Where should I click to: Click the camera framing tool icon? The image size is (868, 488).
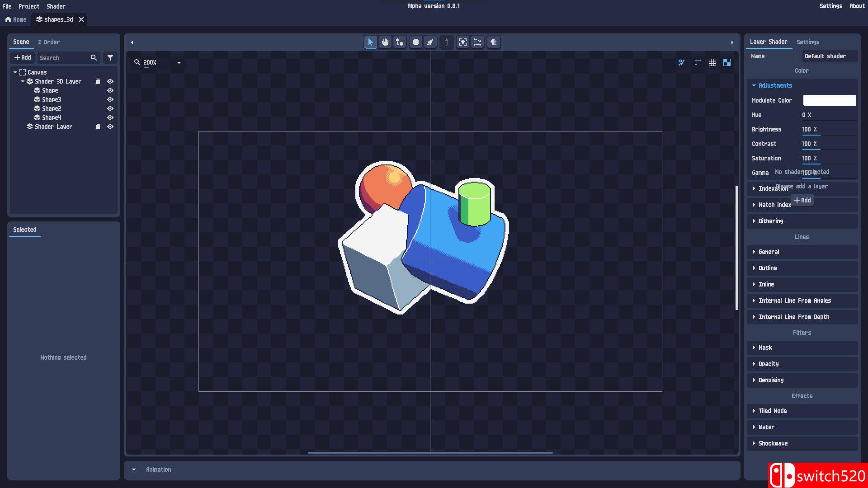(x=463, y=42)
